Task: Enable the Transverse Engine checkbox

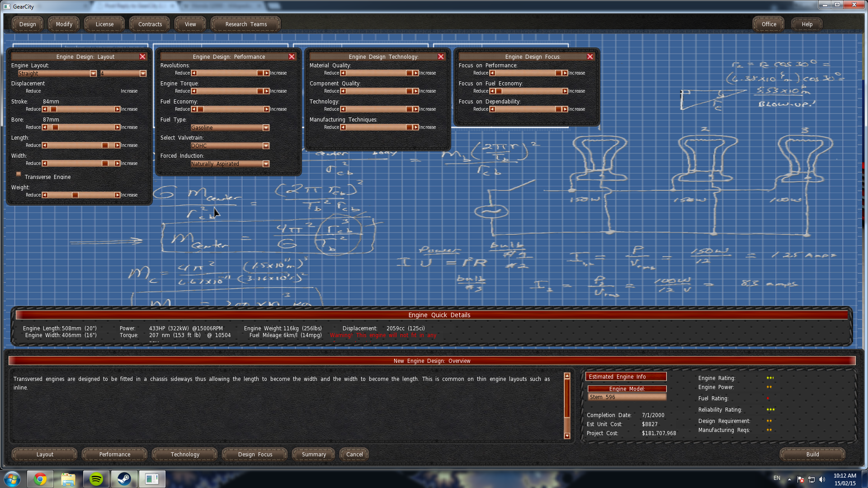Action: 19,174
